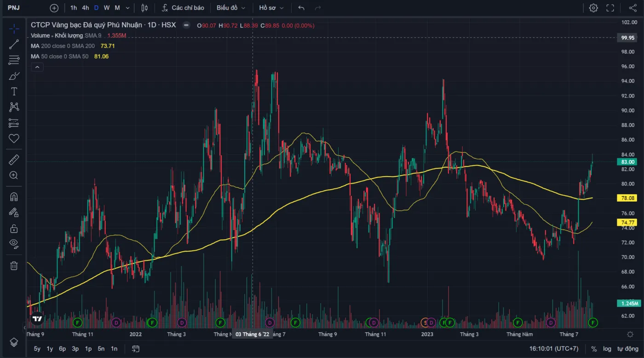Delete drawings with trash can icon

coord(14,266)
